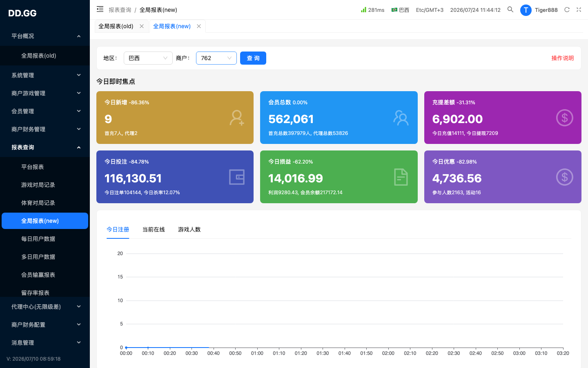Open 体育对局记录 in the sidebar
588x368 pixels.
click(x=45, y=203)
